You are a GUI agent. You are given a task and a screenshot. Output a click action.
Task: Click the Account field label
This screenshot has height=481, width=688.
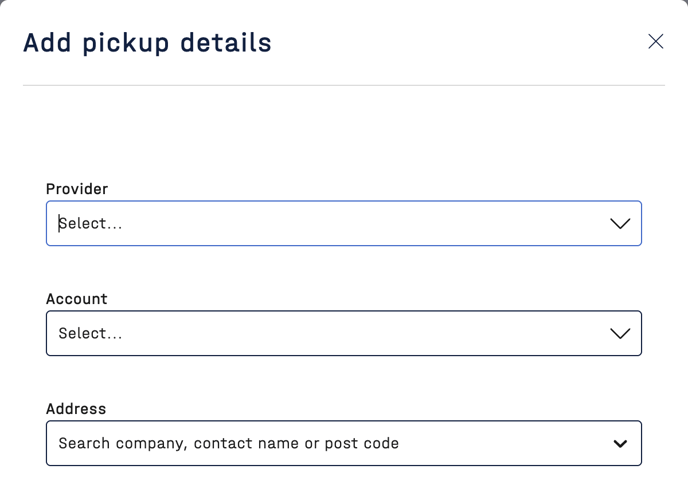[77, 299]
